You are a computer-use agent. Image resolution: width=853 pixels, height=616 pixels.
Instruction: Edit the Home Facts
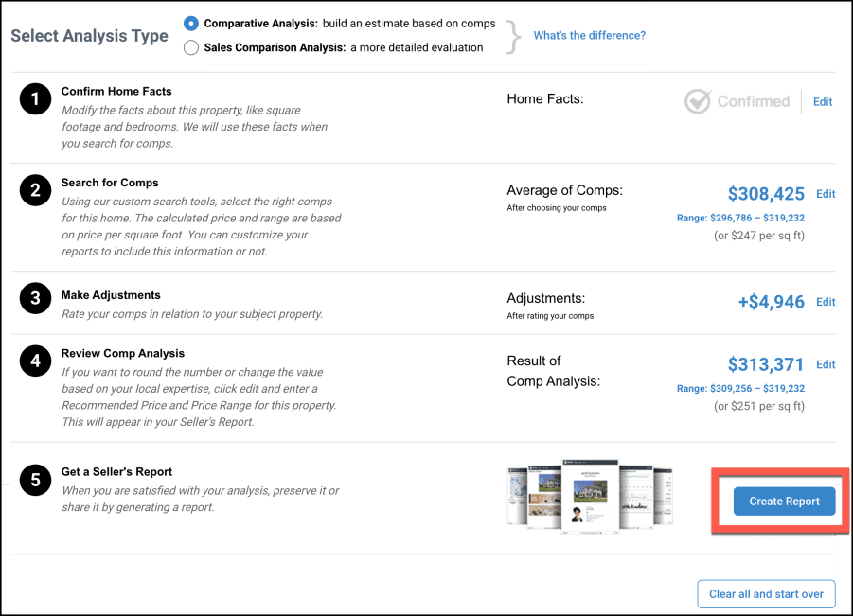click(x=823, y=102)
